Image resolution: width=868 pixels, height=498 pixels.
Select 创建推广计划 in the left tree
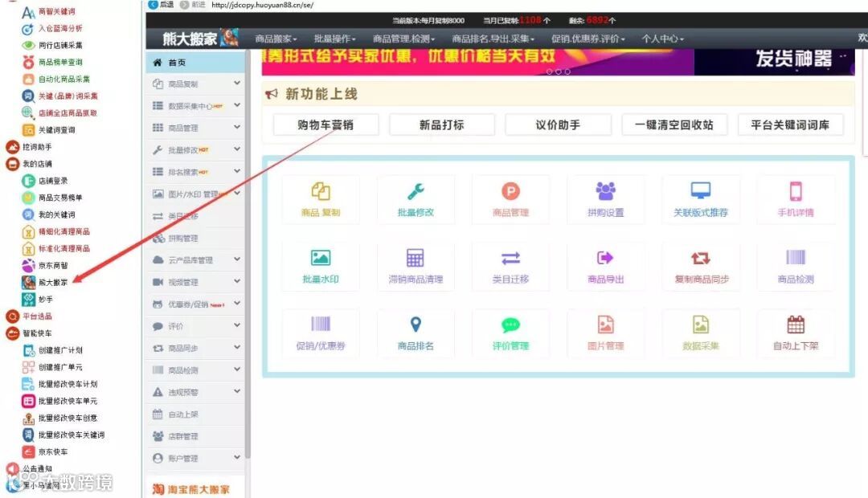tap(52, 350)
